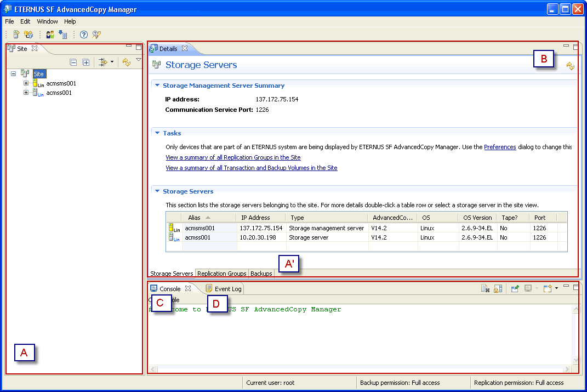
Task: Maximize the Site view panel
Action: (x=139, y=47)
